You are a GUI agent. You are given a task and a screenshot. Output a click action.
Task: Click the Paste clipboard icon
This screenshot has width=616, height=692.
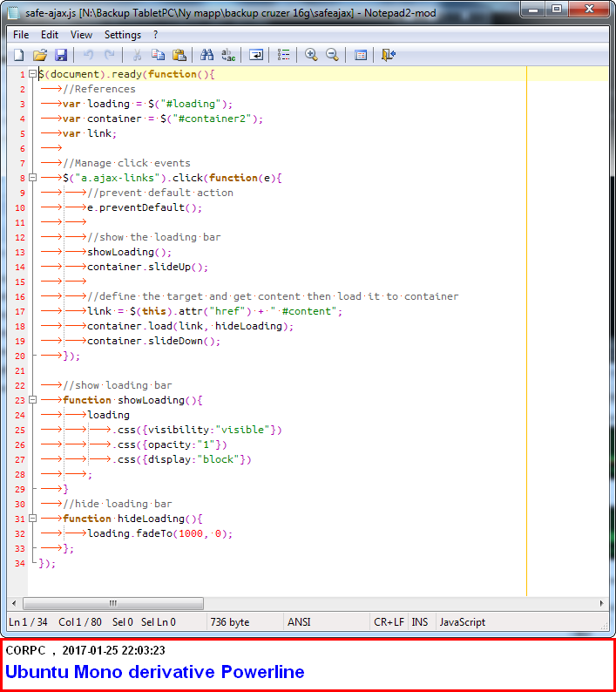pos(179,55)
